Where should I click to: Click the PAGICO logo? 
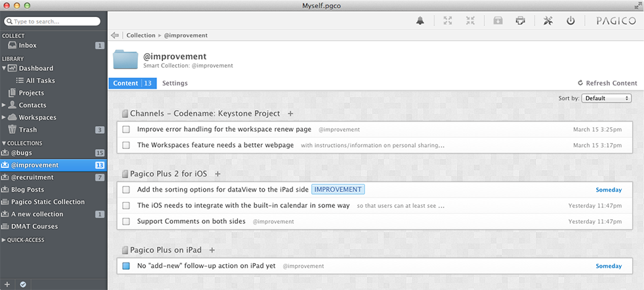click(616, 21)
